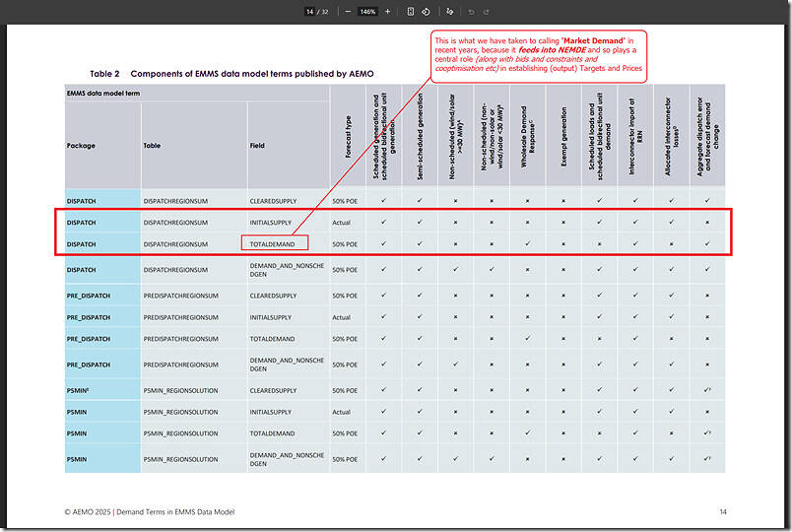Click the Package column header
Viewport: 792px width, 532px height.
(x=82, y=146)
